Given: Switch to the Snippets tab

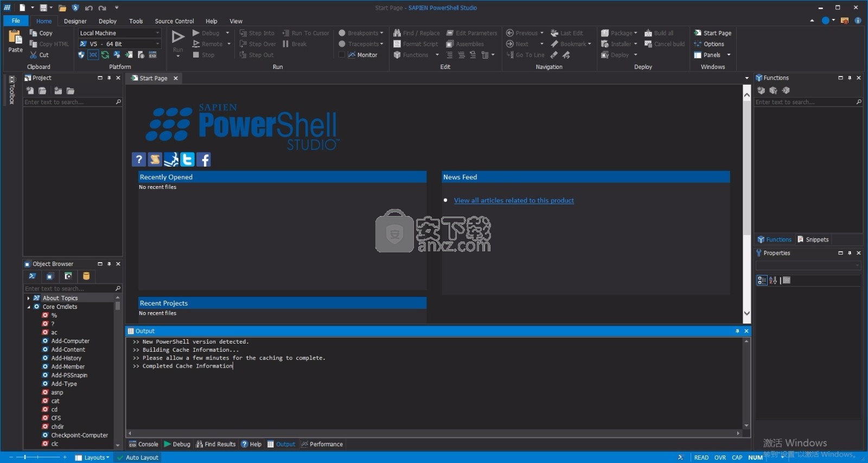Looking at the screenshot, I should pos(813,239).
